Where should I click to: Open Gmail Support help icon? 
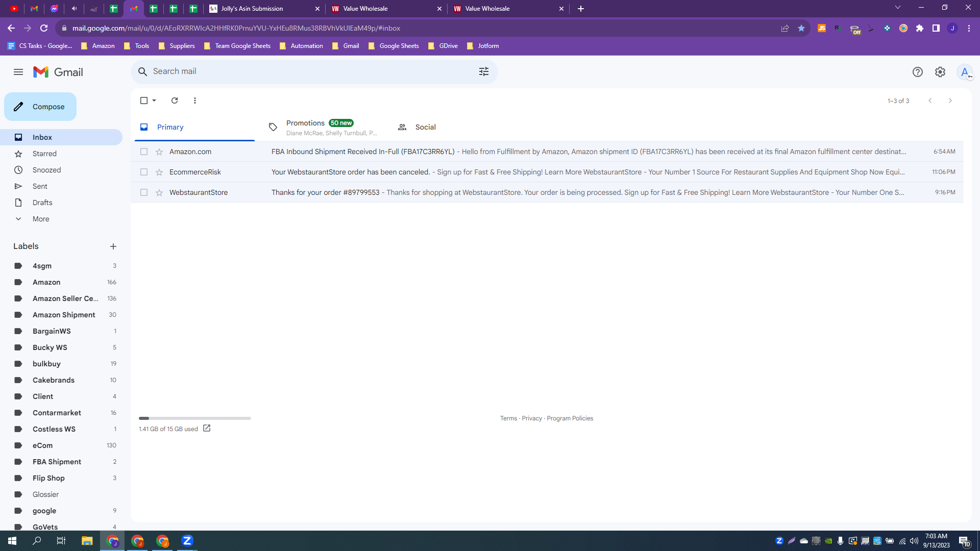tap(918, 72)
